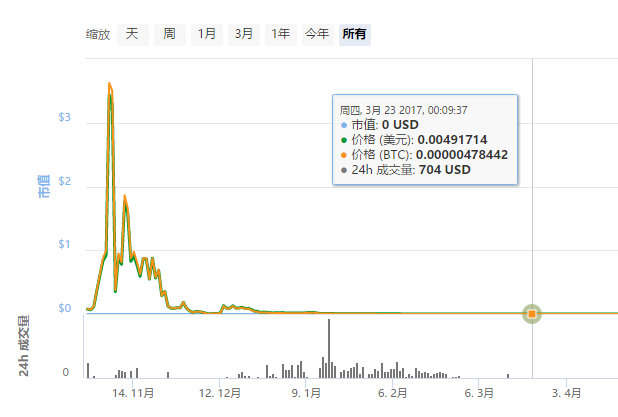The width and height of the screenshot is (618, 417).
Task: Click the gray 24h 成交量 dot in tooltip
Action: tap(344, 170)
